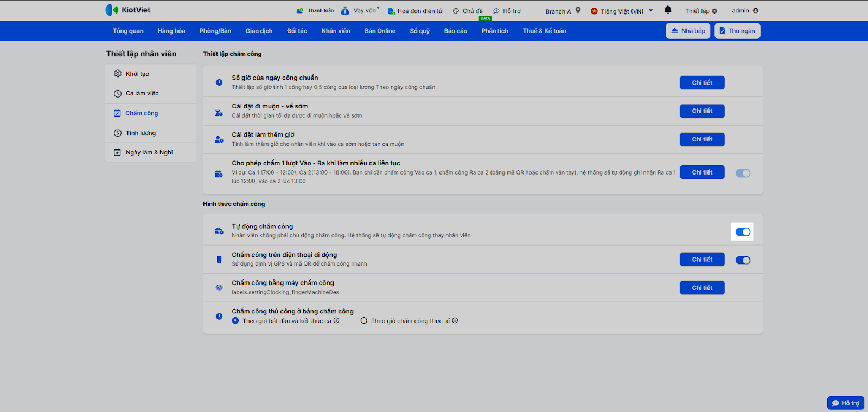Open the admin account menu

pyautogui.click(x=745, y=10)
